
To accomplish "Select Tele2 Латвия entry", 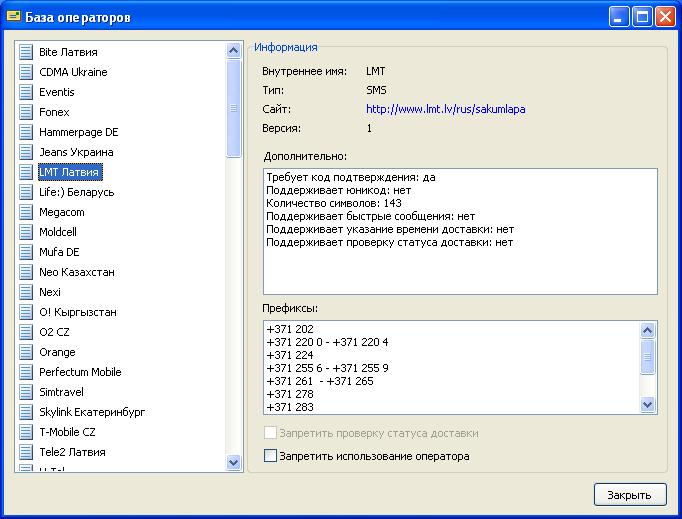I will 72,452.
